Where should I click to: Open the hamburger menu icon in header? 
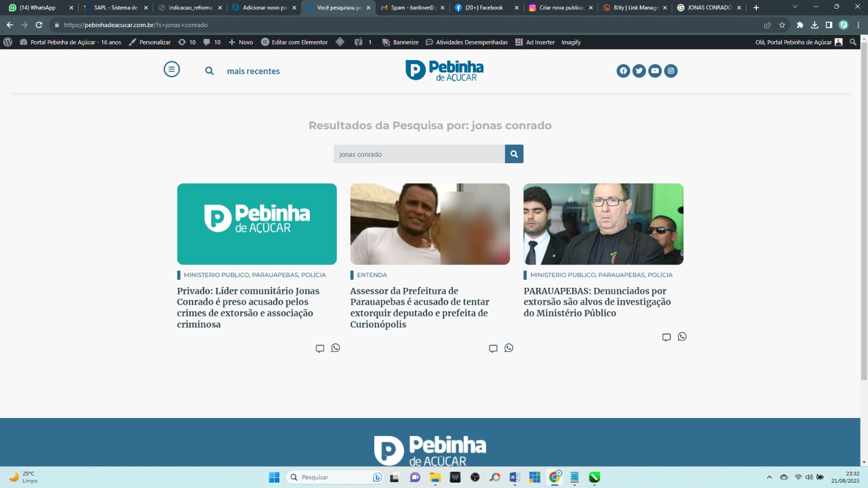pos(171,69)
